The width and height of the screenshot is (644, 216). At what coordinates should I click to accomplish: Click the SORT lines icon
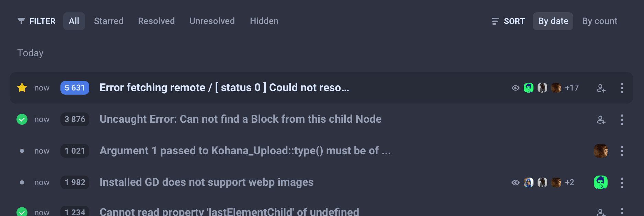pos(495,21)
